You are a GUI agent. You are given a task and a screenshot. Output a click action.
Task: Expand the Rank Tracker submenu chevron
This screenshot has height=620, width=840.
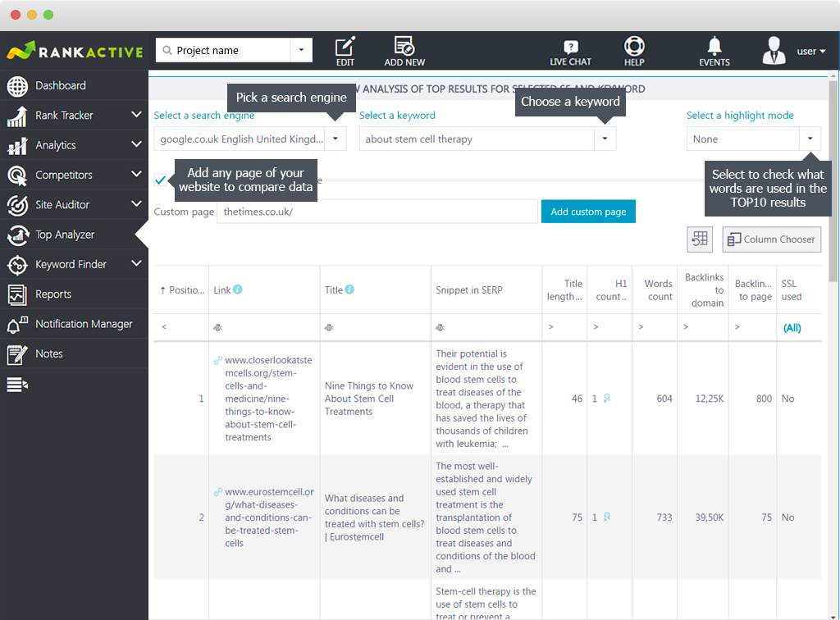pos(137,115)
